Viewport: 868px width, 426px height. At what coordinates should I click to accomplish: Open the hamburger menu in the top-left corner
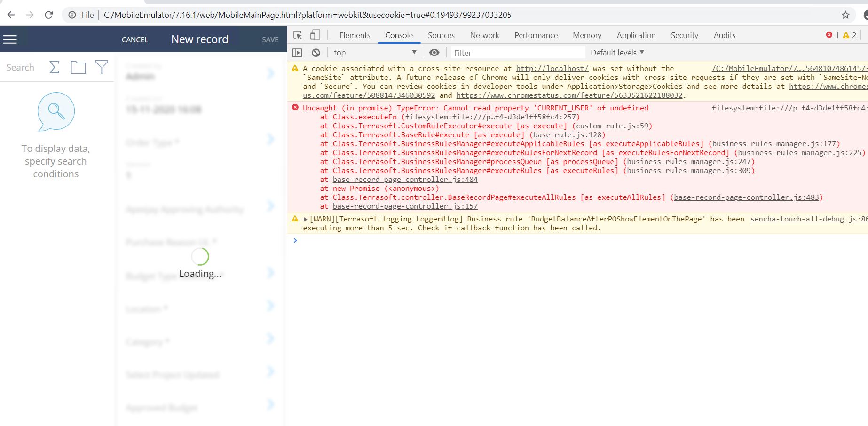[10, 39]
